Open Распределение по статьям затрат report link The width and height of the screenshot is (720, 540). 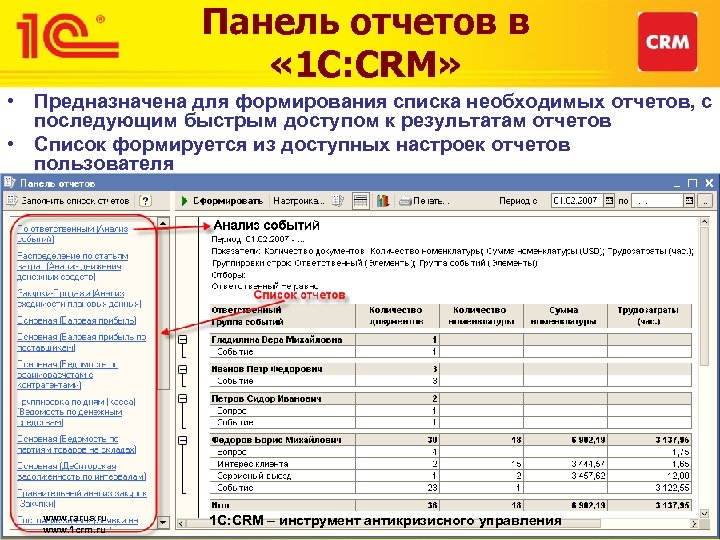pos(72,266)
